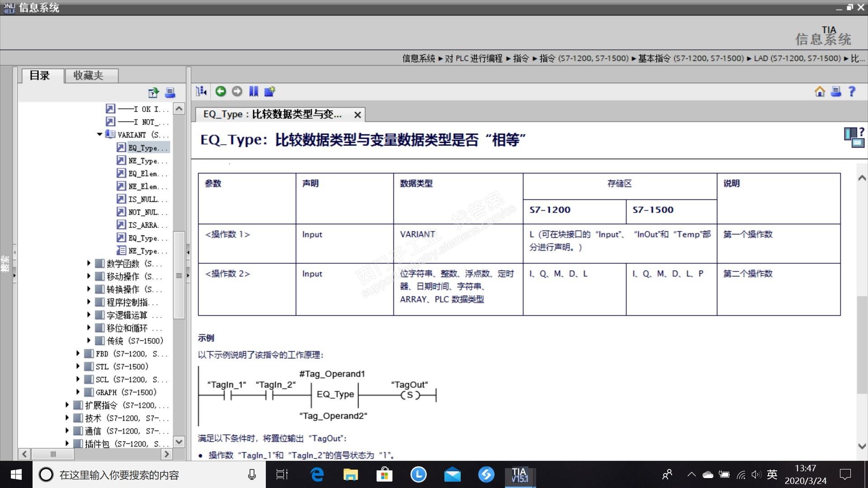Click the content pane scroll-down arrow
This screenshot has height=488, width=868.
point(862,446)
